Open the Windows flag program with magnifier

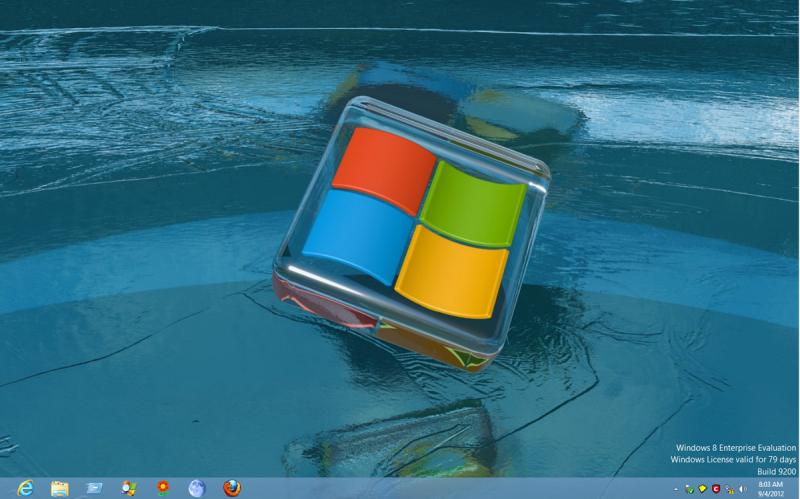click(x=129, y=488)
